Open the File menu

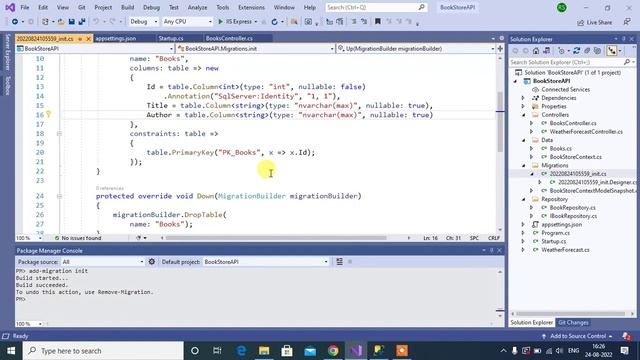[24, 7]
